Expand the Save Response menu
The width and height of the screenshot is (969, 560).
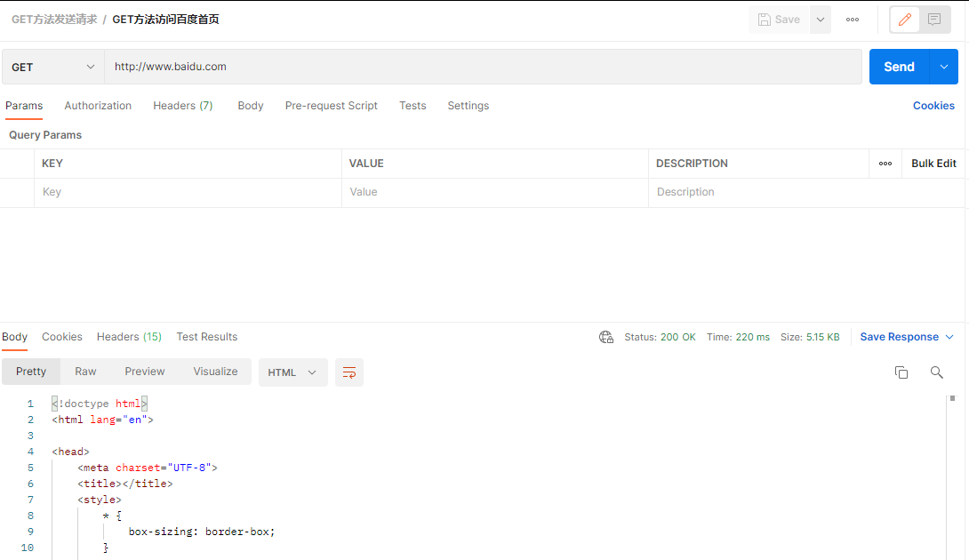point(907,337)
